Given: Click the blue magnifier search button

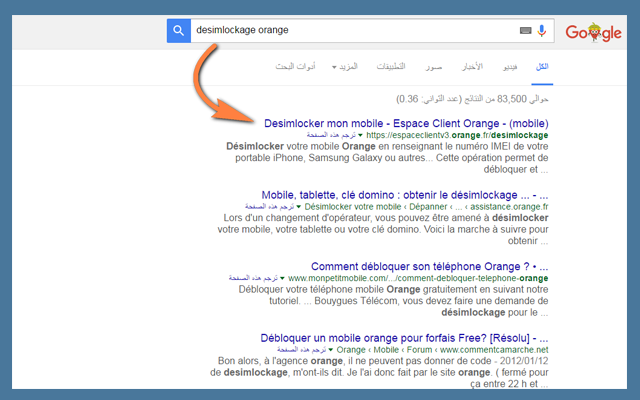Looking at the screenshot, I should point(179,31).
